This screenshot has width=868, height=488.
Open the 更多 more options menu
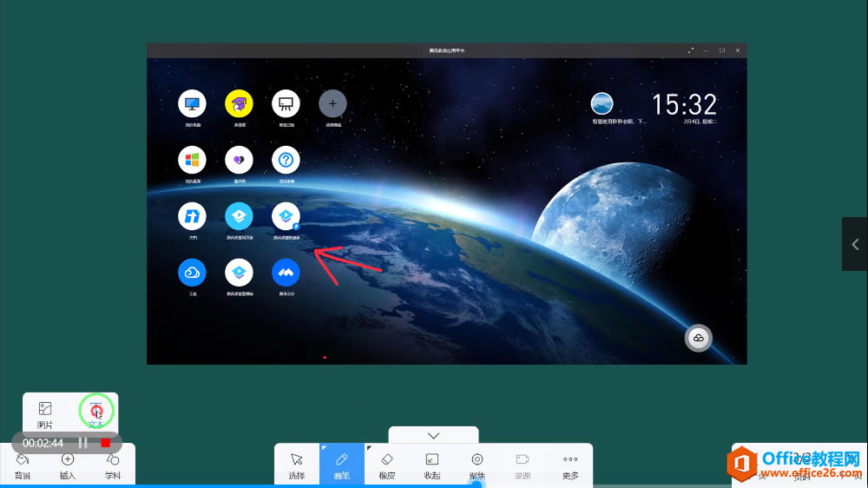click(x=570, y=465)
